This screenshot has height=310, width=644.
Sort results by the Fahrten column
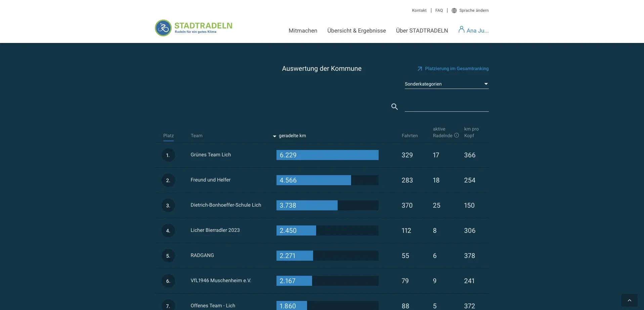(409, 136)
